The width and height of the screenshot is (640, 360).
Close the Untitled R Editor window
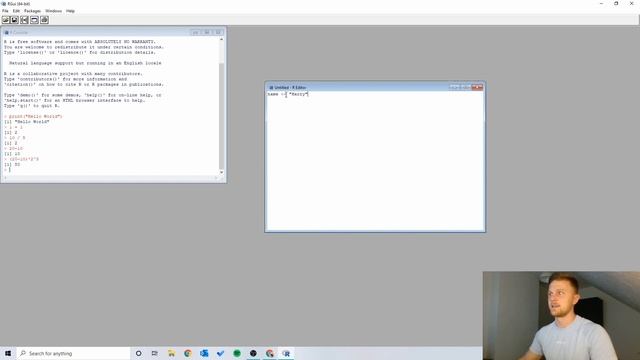coord(477,87)
